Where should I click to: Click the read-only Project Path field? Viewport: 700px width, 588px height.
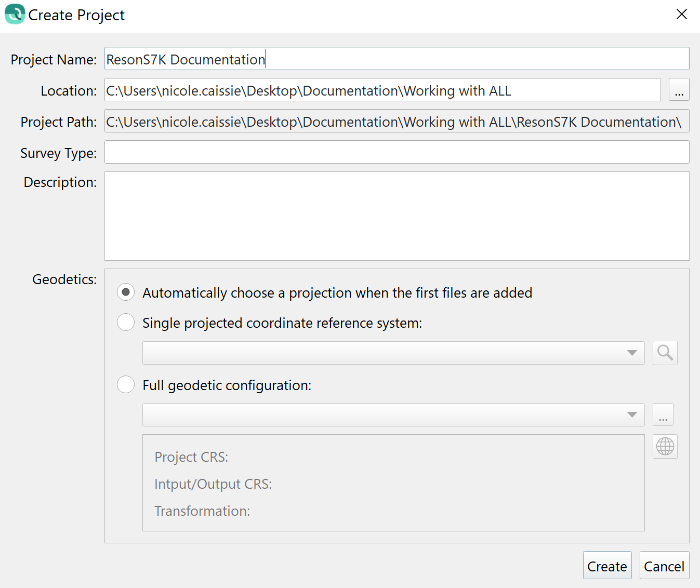click(397, 121)
